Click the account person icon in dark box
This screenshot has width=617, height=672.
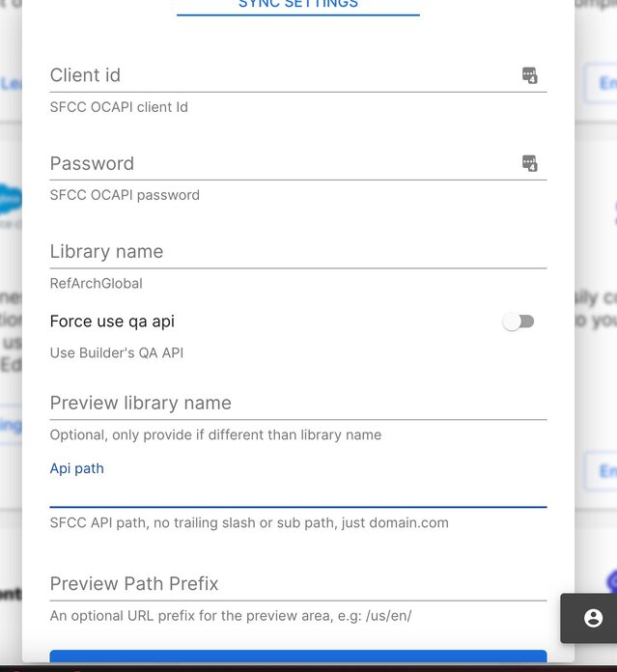coord(594,618)
